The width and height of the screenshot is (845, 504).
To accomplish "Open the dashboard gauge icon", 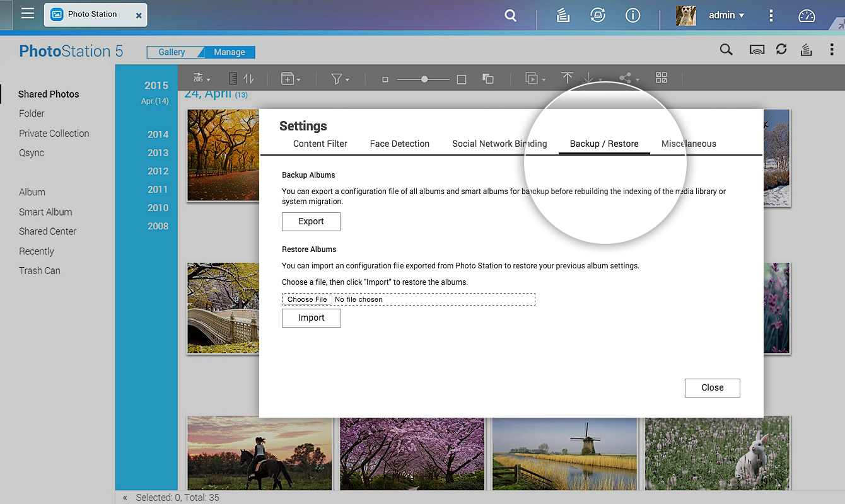I will pos(807,16).
